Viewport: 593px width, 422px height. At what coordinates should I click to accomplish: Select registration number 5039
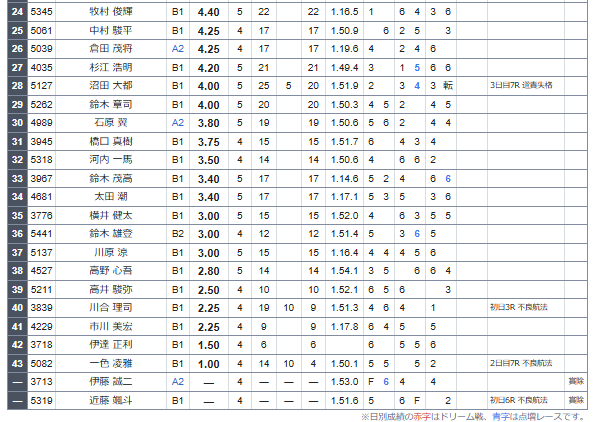click(41, 49)
